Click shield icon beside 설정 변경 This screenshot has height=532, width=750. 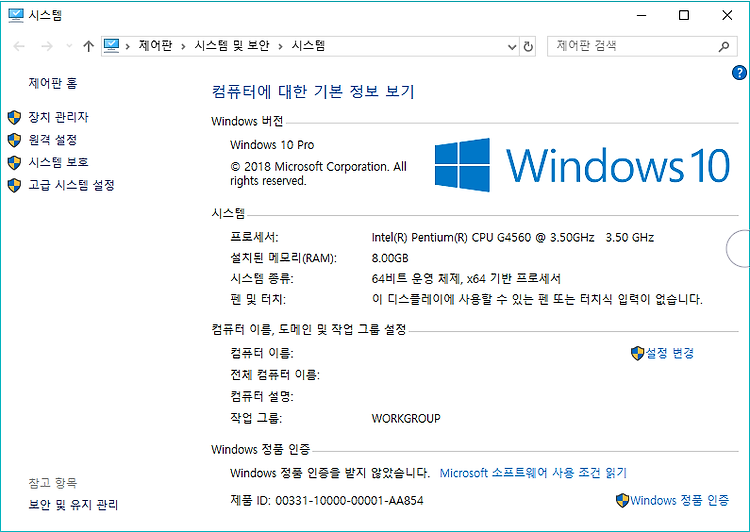point(638,354)
